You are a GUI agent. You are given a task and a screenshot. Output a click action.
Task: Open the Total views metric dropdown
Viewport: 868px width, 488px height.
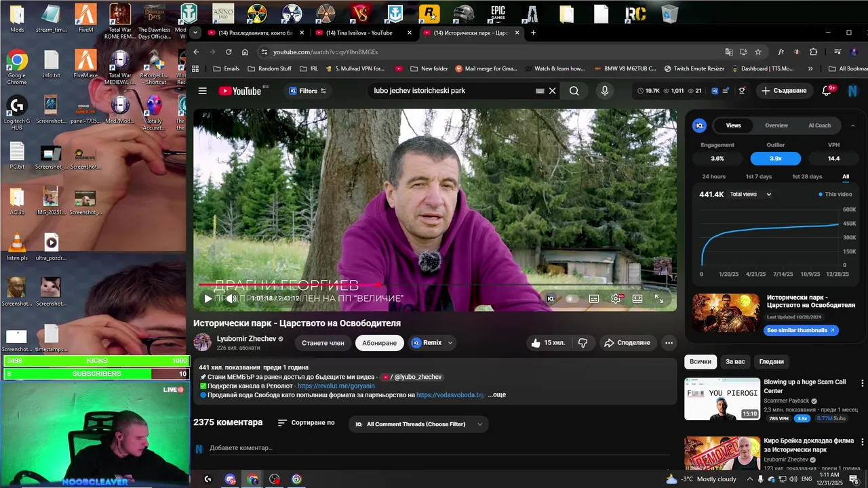coord(750,195)
